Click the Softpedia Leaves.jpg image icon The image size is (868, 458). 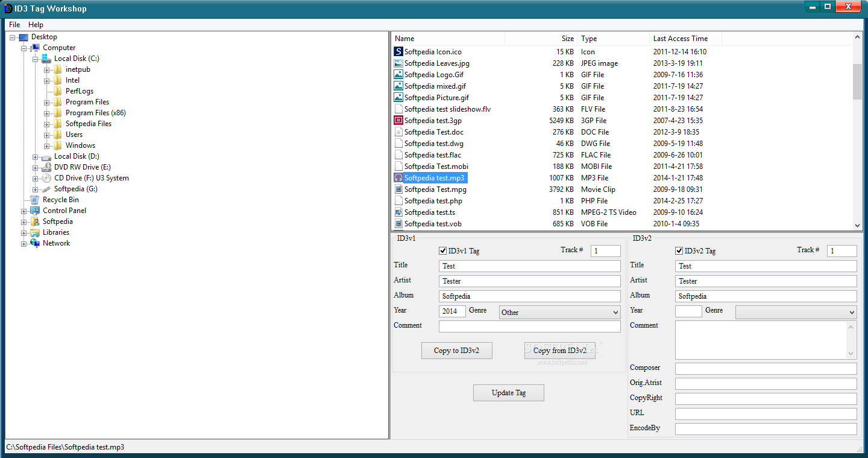pyautogui.click(x=398, y=63)
